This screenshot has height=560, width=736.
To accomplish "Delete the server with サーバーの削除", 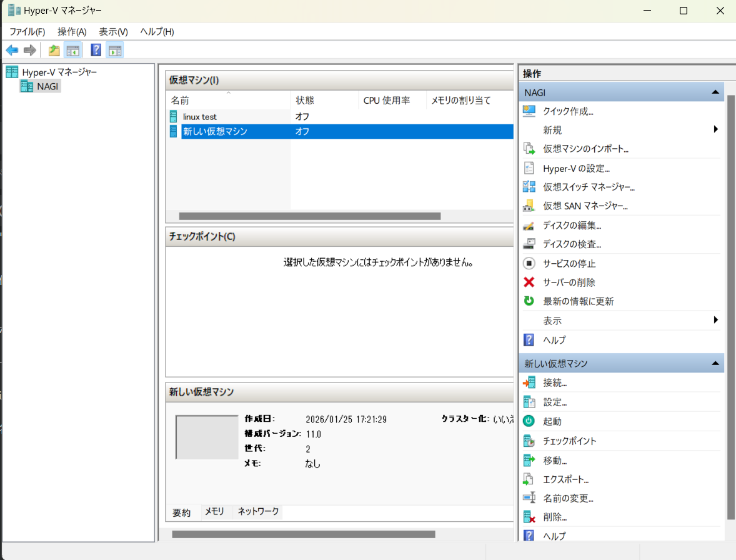I will (570, 282).
